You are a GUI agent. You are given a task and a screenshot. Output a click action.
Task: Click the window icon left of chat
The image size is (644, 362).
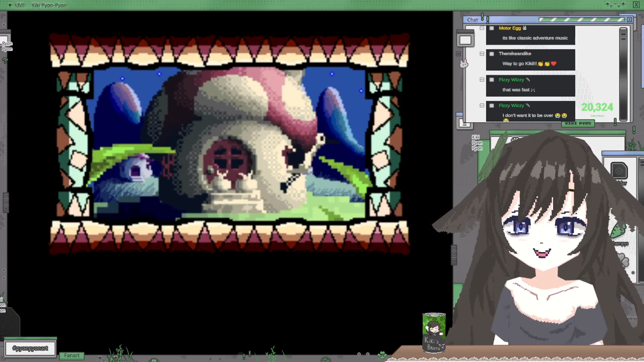click(x=465, y=40)
